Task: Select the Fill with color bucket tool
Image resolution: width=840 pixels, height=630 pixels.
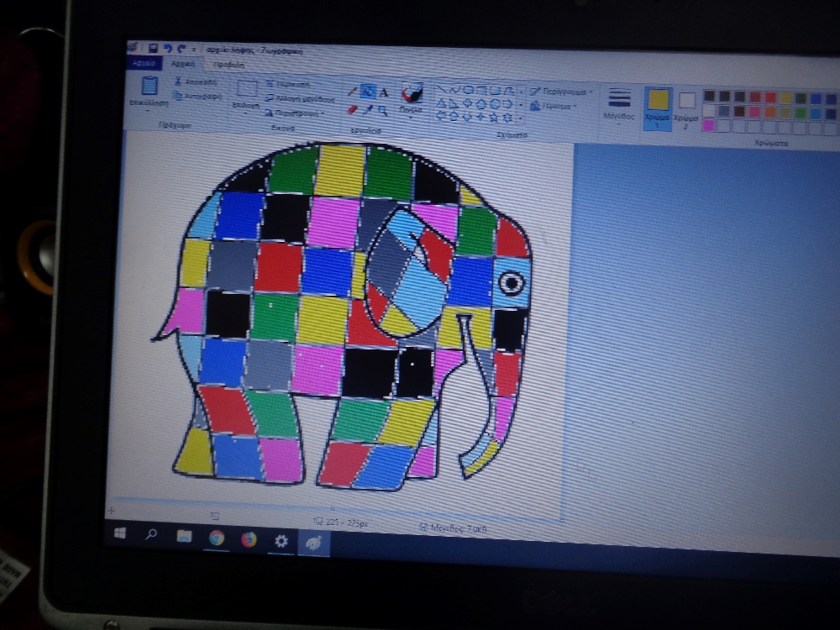Action: point(368,91)
